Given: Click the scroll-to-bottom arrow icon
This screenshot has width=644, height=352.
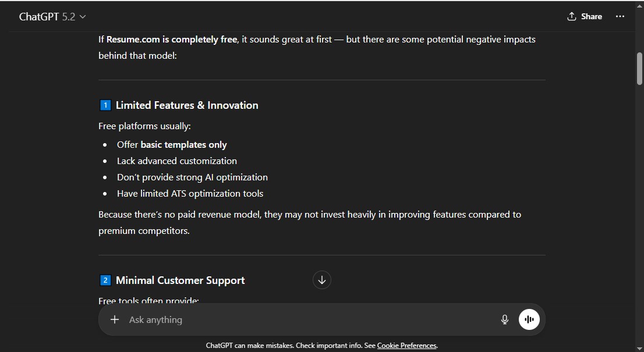Looking at the screenshot, I should point(322,280).
